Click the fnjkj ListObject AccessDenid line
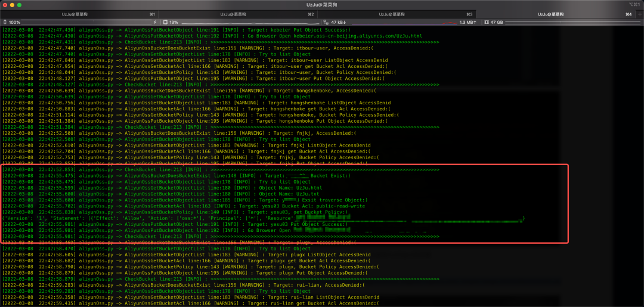 [187, 145]
